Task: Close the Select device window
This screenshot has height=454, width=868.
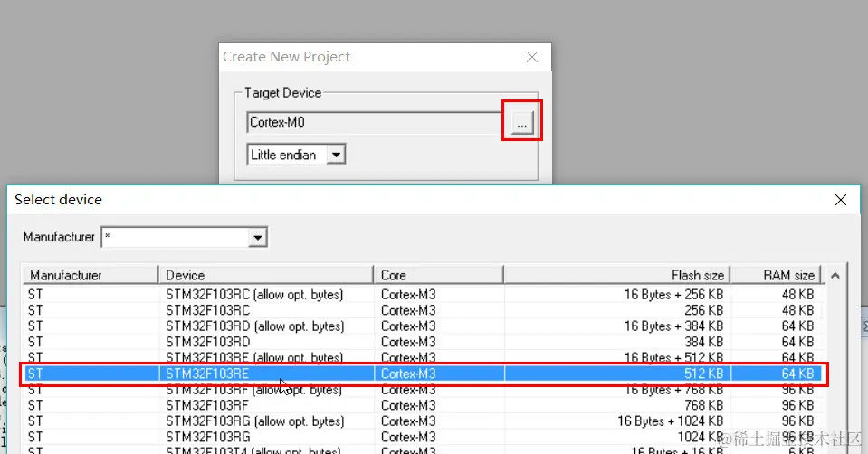Action: point(840,200)
